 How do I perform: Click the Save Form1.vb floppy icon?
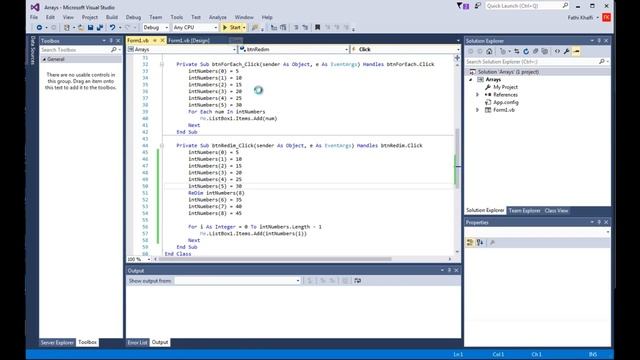(90, 27)
